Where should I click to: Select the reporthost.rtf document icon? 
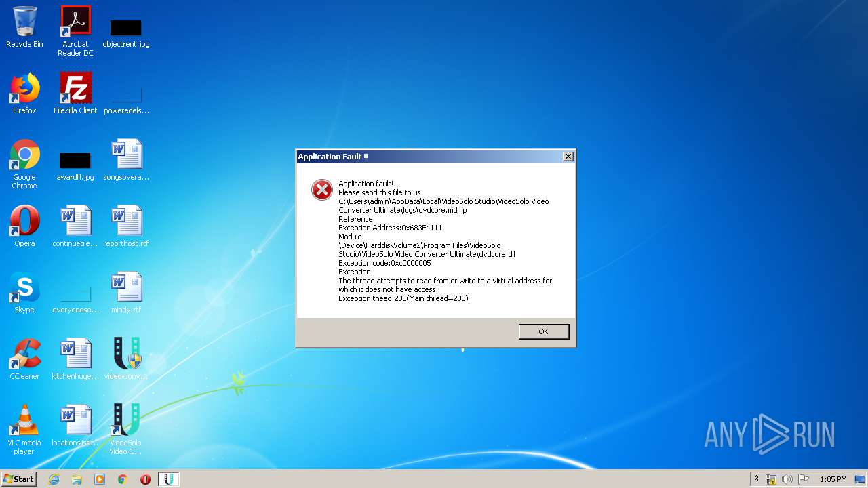pyautogui.click(x=126, y=226)
